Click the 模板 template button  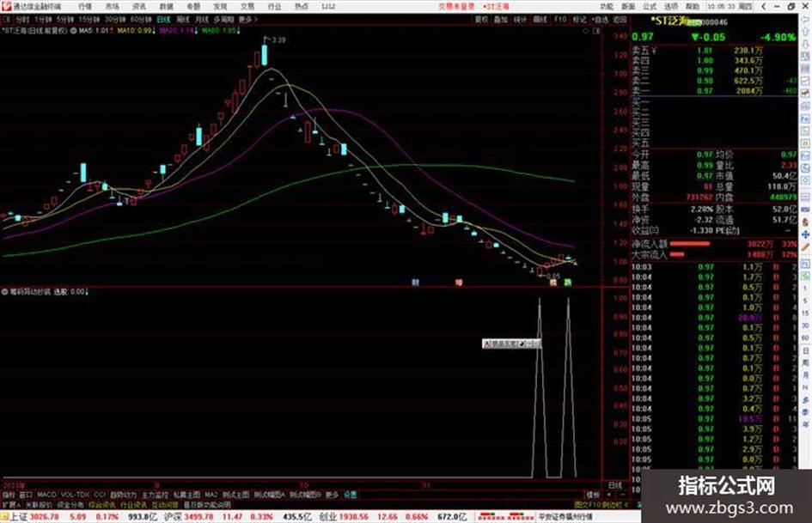[x=593, y=495]
